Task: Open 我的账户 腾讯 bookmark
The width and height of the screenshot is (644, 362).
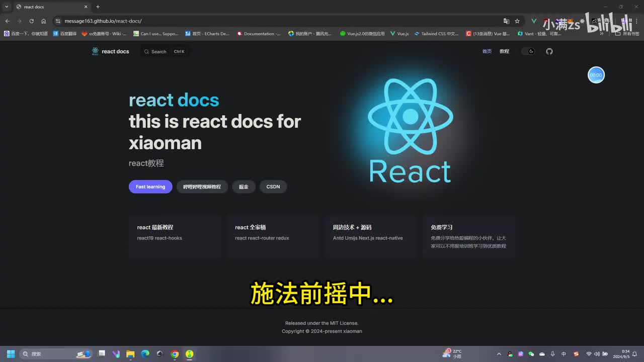Action: click(x=310, y=34)
